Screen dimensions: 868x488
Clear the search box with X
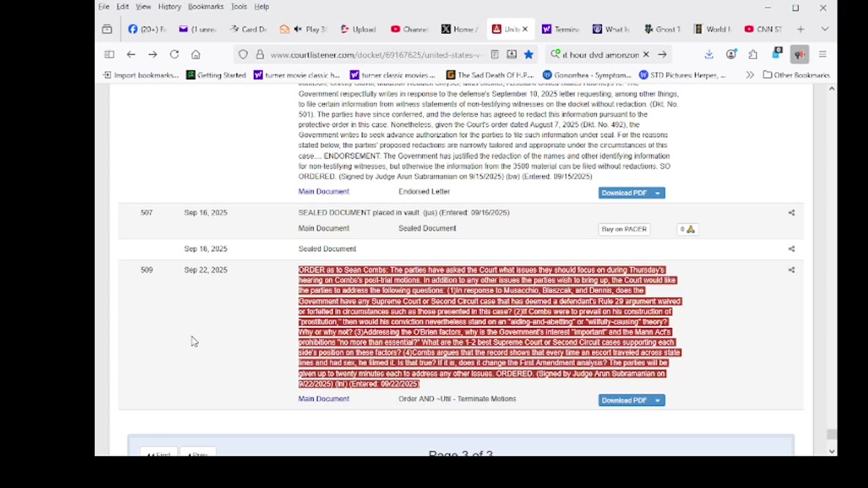click(646, 54)
